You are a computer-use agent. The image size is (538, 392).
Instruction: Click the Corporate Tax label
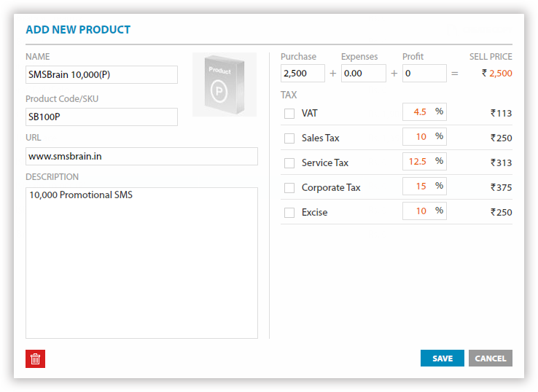click(x=331, y=187)
